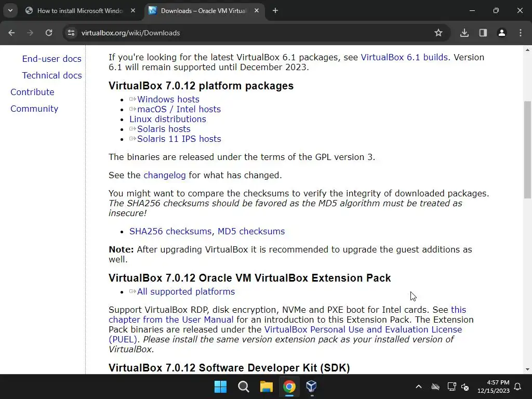Close the Downloads – Oracle VM VirtualBox tab

coord(257,10)
